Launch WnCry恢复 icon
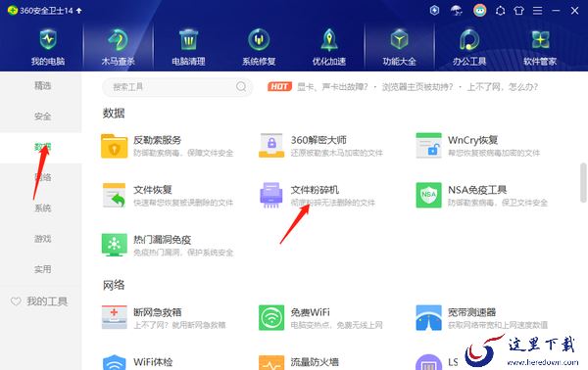The image size is (588, 370). tap(428, 145)
